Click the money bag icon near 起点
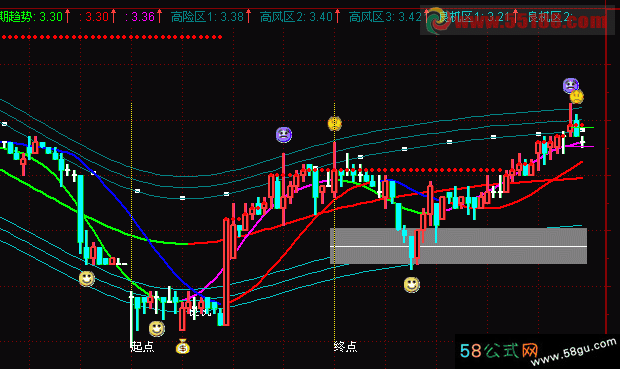The image size is (620, 369). point(183,346)
